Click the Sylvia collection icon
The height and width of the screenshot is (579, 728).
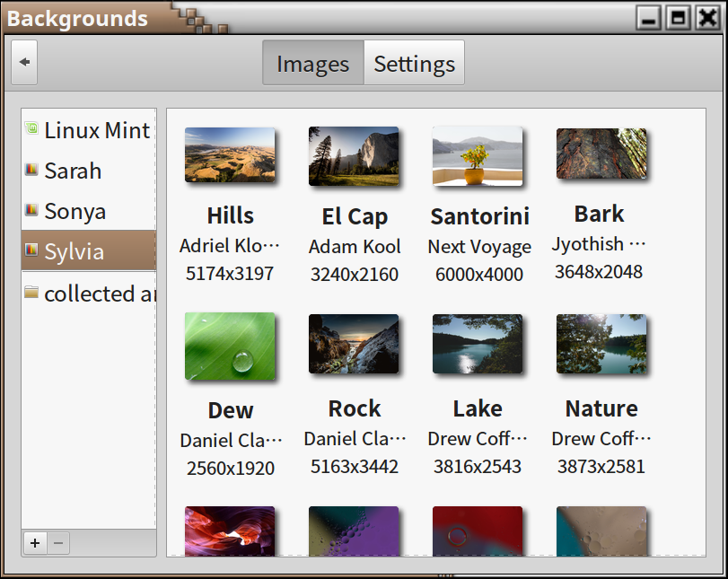point(31,250)
